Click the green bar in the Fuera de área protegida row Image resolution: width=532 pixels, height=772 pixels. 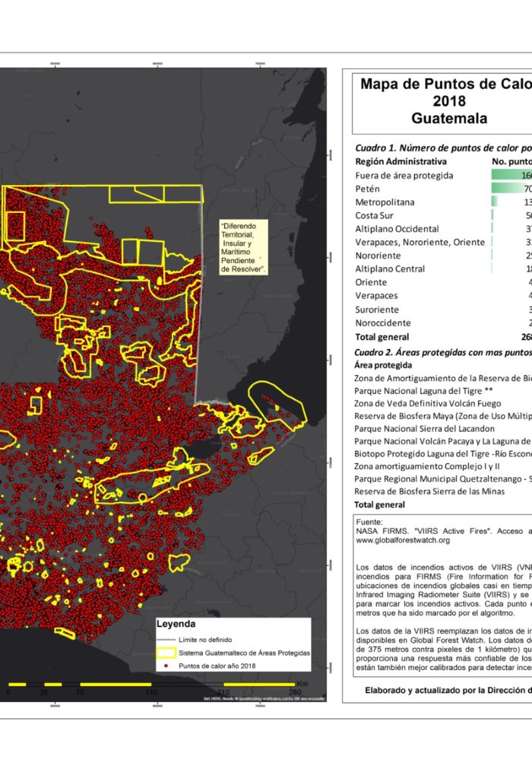511,175
